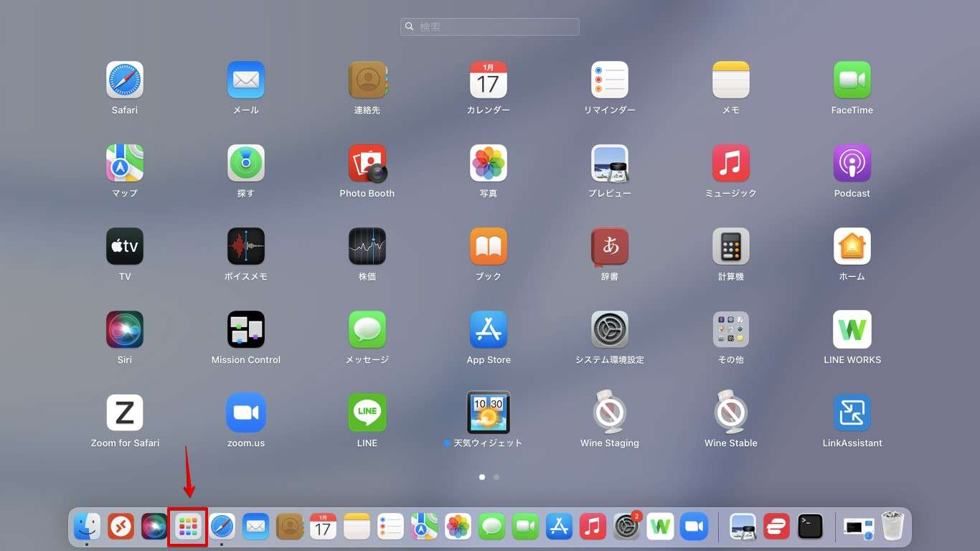Launch the 計算機 app
The image size is (980, 551).
(731, 246)
